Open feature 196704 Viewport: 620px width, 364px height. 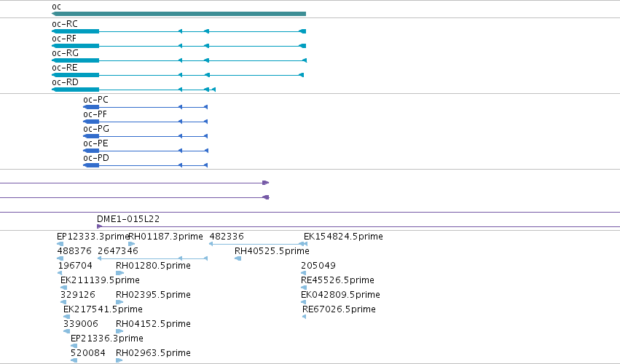(x=75, y=266)
